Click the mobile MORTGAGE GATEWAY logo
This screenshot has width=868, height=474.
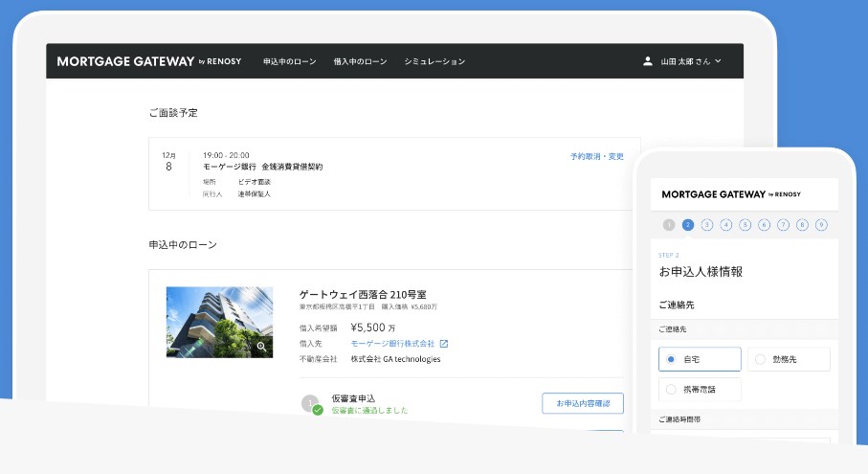pos(731,194)
